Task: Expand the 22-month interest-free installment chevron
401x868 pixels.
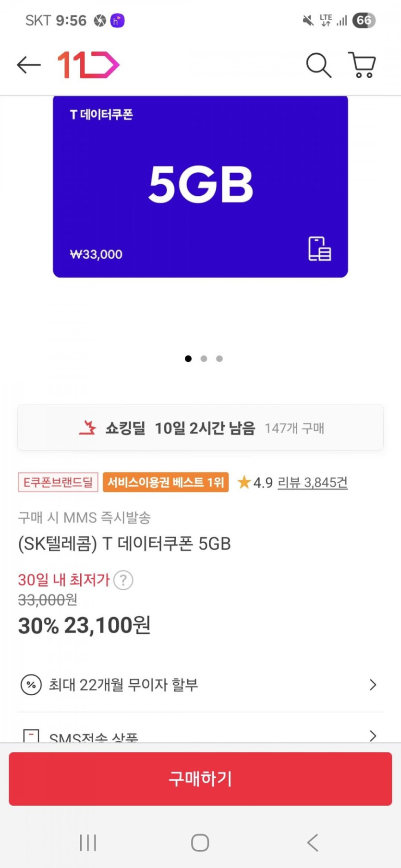Action: click(373, 685)
